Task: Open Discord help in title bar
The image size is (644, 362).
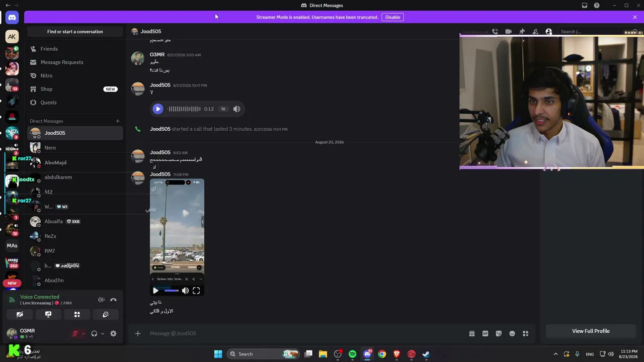Action: pyautogui.click(x=597, y=6)
